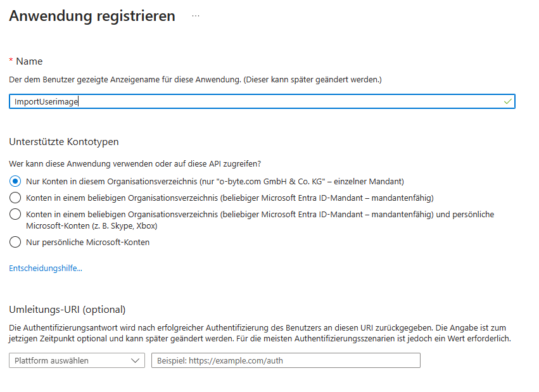Click the redirect URI field showing https://example.com/auth
This screenshot has width=539, height=392.
tap(285, 360)
